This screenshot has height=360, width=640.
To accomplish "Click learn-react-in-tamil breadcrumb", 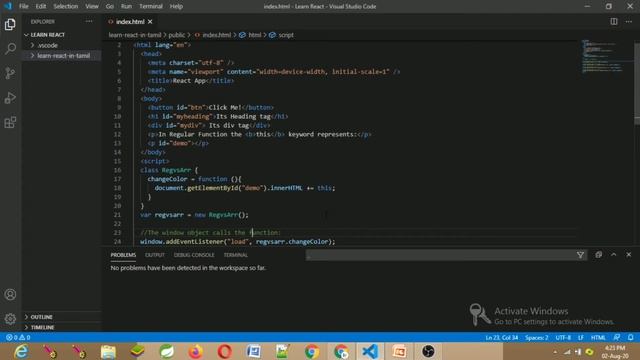I will pyautogui.click(x=135, y=35).
